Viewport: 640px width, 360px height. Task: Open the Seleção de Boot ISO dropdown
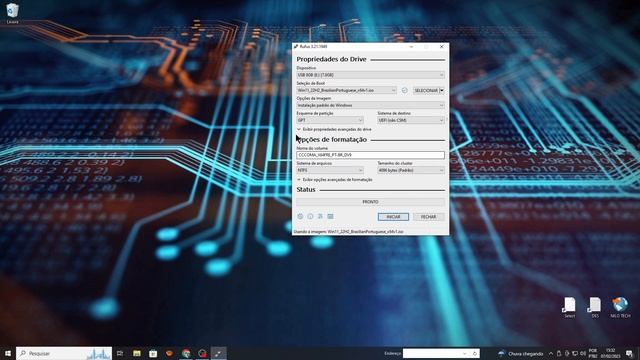(346, 90)
